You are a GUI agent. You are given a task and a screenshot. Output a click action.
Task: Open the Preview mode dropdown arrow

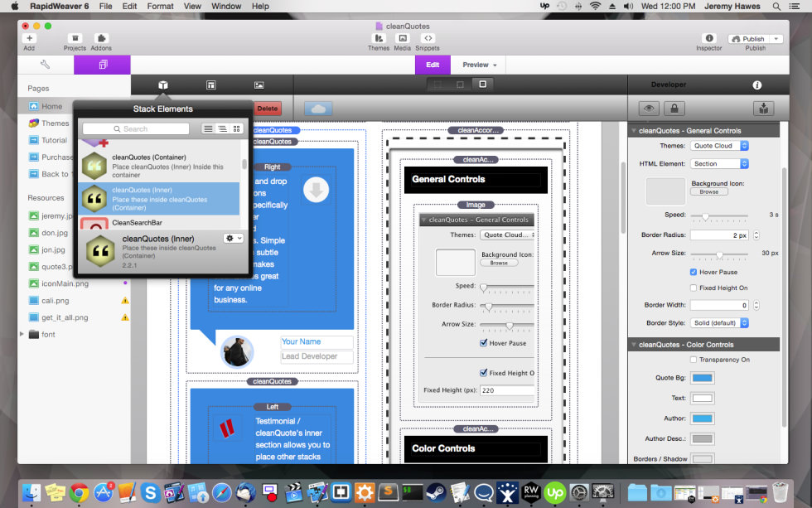tap(495, 65)
